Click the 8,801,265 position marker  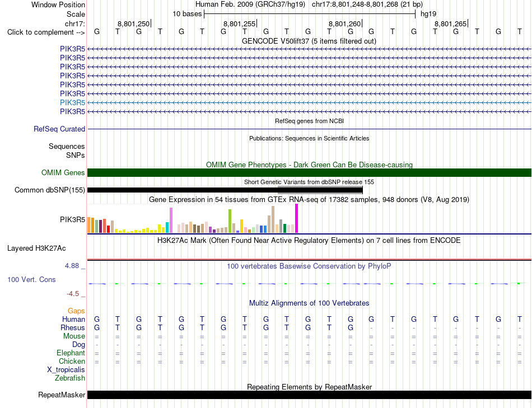click(x=451, y=24)
